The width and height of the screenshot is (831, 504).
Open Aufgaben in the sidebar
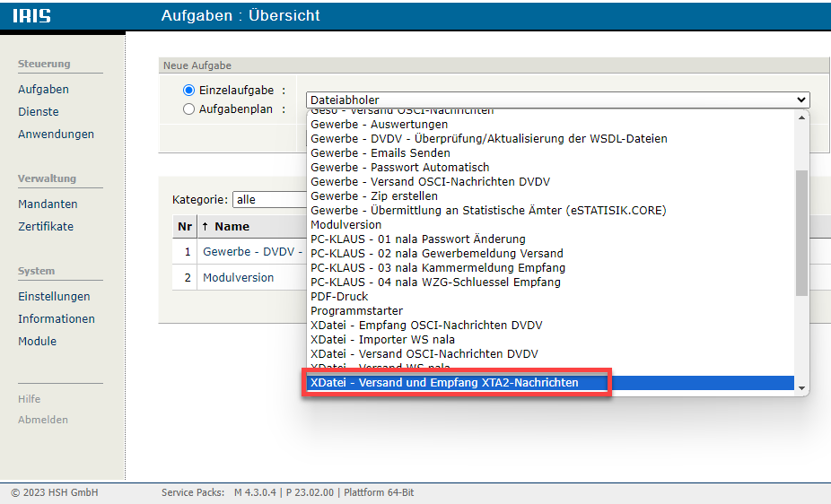point(43,90)
